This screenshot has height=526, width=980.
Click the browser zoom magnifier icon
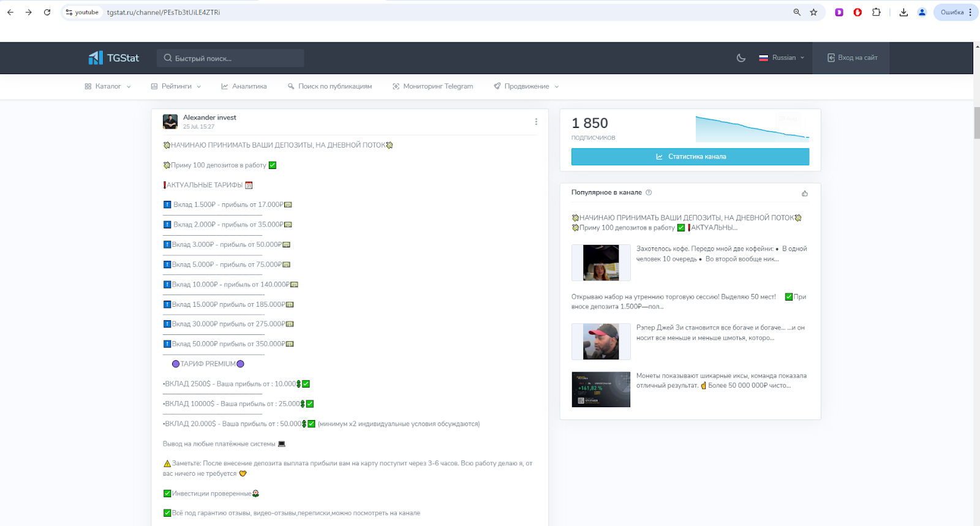click(797, 12)
